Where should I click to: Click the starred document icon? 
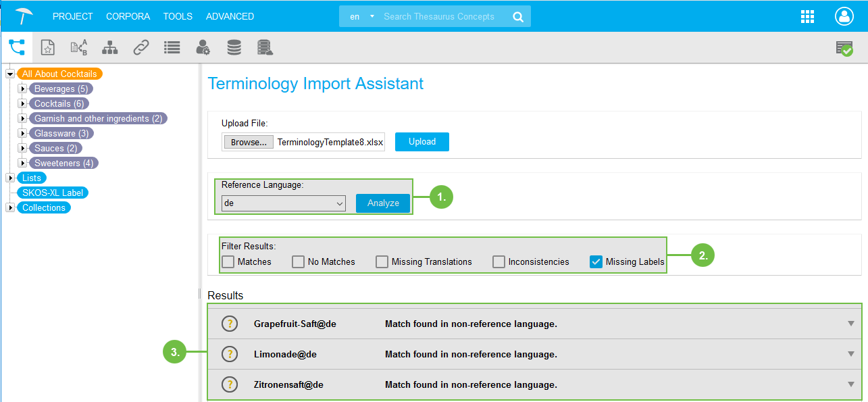[47, 47]
